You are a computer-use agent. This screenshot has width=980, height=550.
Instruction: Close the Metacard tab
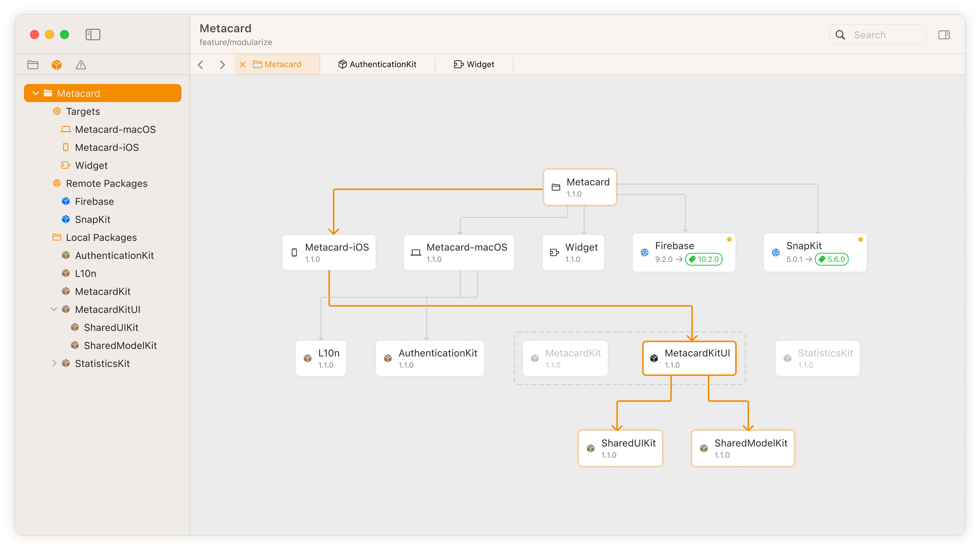pyautogui.click(x=242, y=65)
